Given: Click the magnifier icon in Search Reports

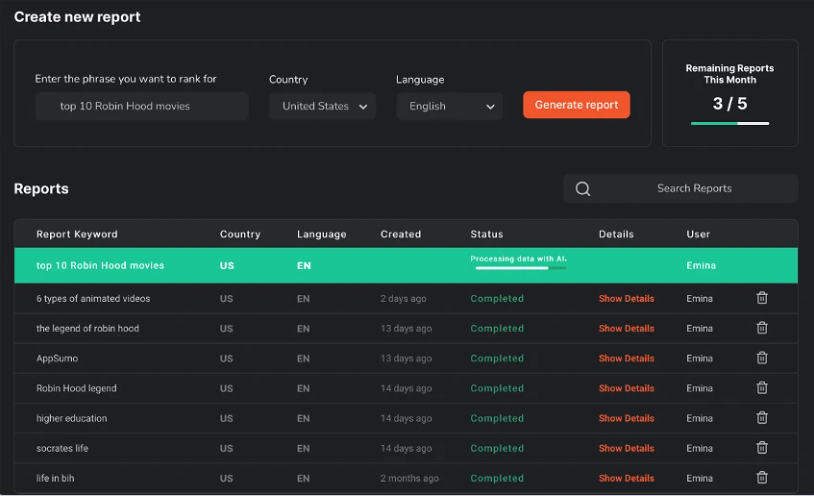Looking at the screenshot, I should pyautogui.click(x=583, y=189).
